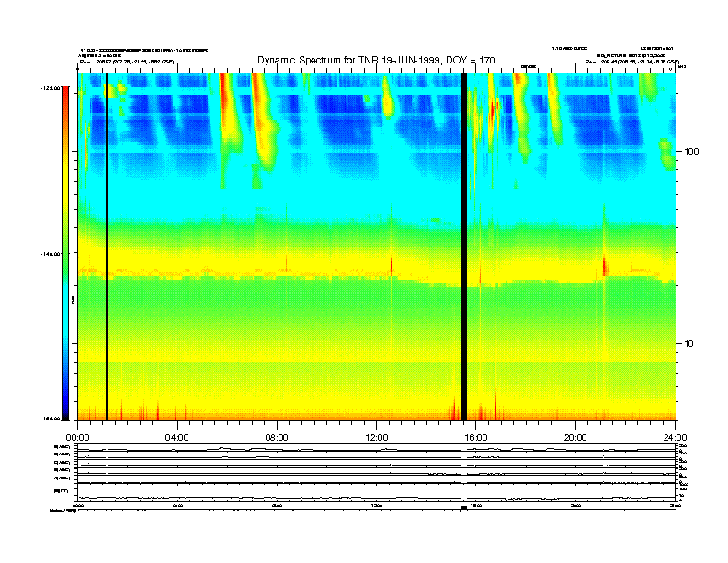The width and height of the screenshot is (728, 563).
Task: Click the -155.00 colour scale label
Action: coord(51,419)
